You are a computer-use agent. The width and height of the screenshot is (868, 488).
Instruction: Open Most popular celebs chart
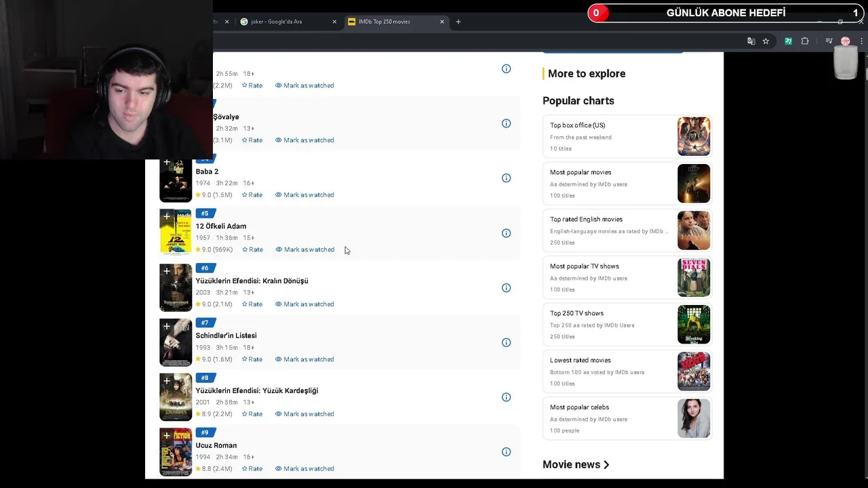click(x=627, y=418)
